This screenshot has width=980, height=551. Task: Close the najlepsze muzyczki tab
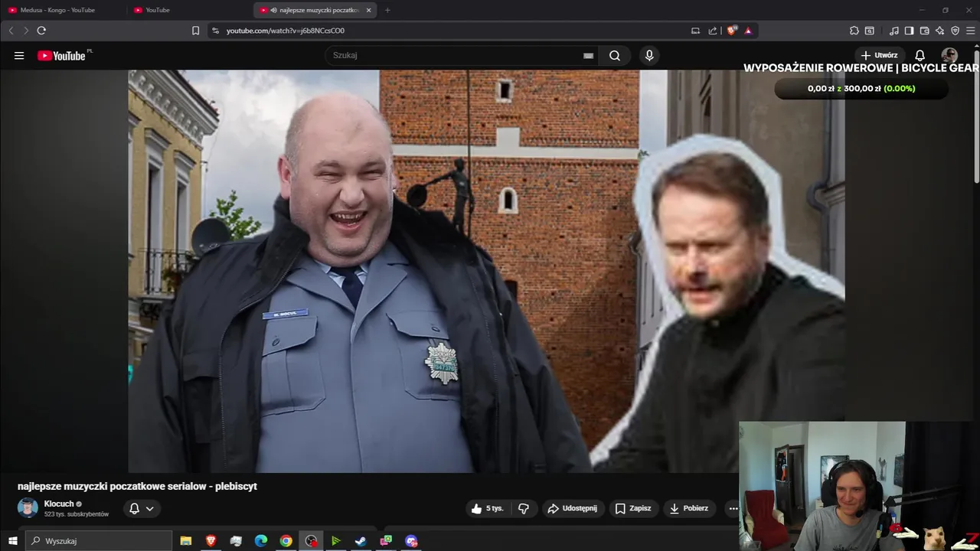(369, 10)
